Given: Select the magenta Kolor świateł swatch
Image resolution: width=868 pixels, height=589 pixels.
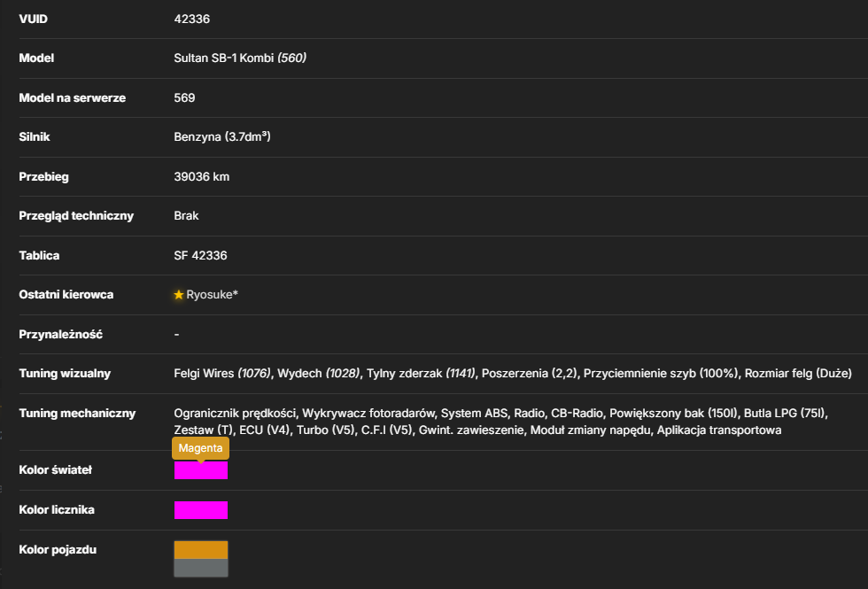Looking at the screenshot, I should [201, 470].
